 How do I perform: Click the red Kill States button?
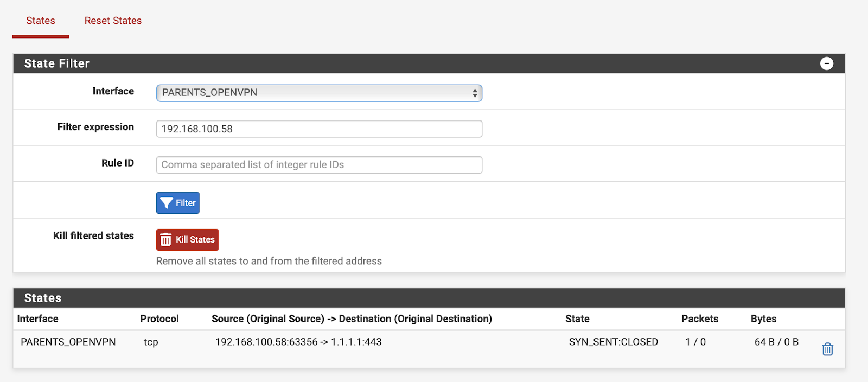click(x=187, y=239)
